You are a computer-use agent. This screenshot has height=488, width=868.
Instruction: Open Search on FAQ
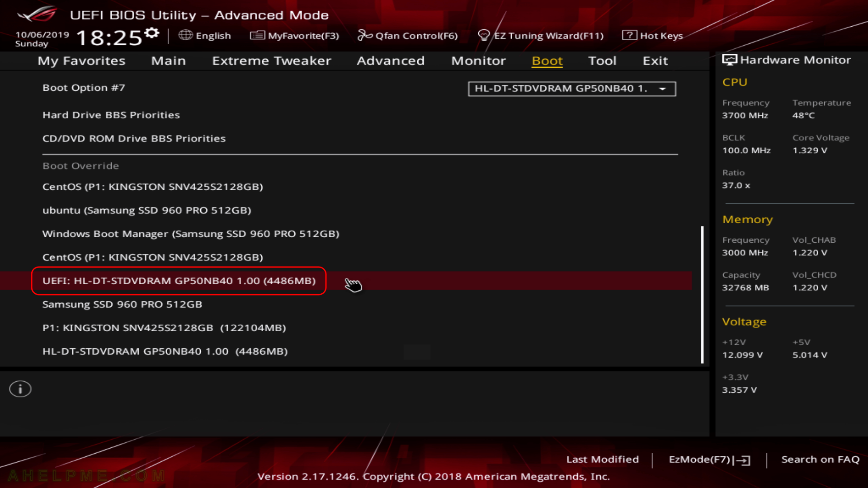click(x=820, y=460)
